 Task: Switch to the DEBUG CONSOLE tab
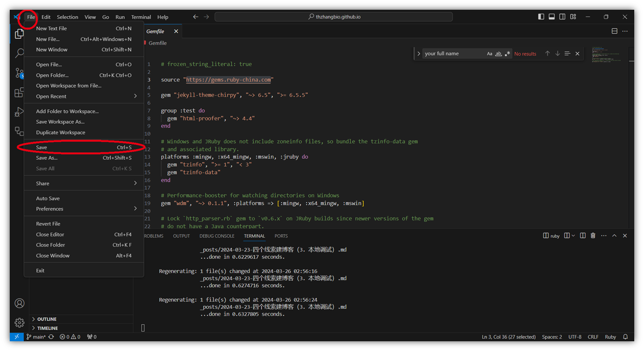pyautogui.click(x=217, y=236)
